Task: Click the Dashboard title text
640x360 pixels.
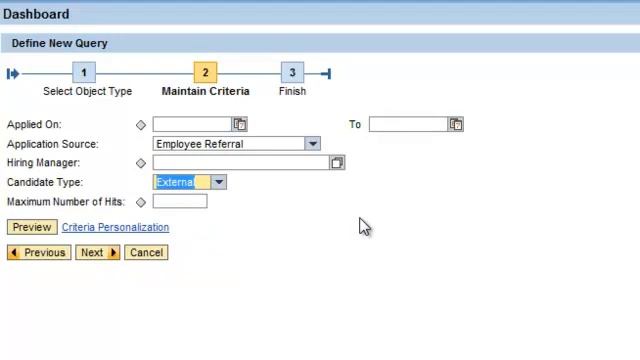Action: coord(36,14)
